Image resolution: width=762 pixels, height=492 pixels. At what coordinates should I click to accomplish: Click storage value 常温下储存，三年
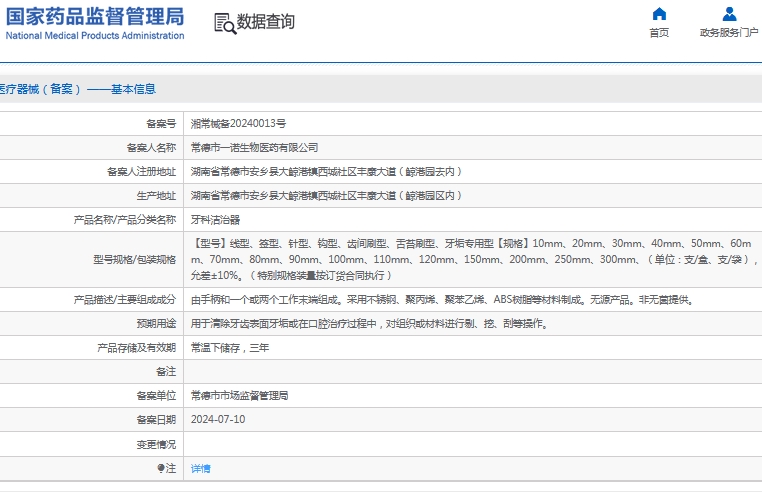point(229,348)
